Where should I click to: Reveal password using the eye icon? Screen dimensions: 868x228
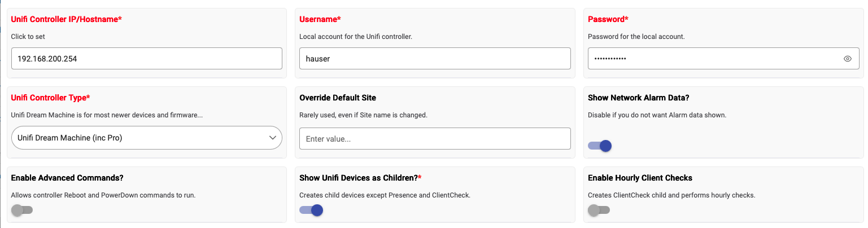pos(847,59)
